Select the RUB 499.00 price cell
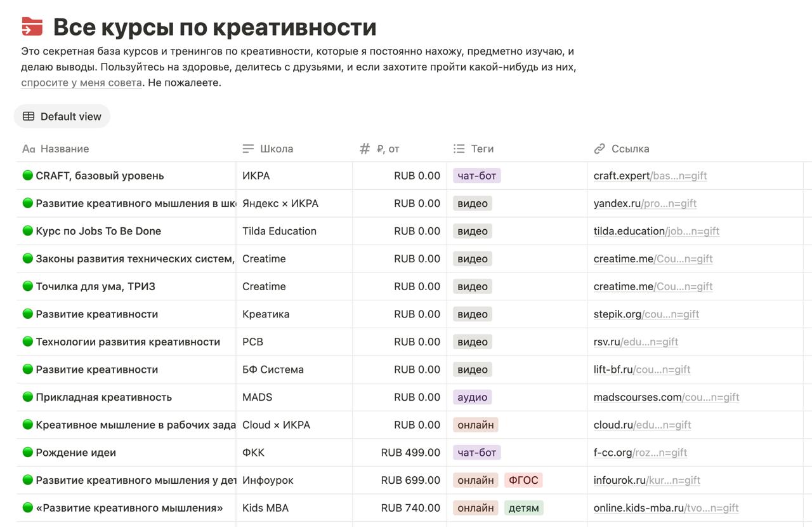Image resolution: width=812 pixels, height=527 pixels. (x=400, y=453)
